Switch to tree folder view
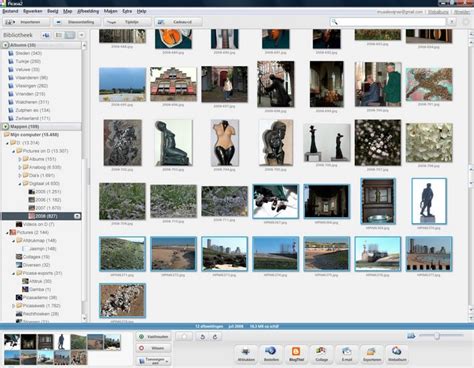474x368 pixels. click(x=70, y=35)
